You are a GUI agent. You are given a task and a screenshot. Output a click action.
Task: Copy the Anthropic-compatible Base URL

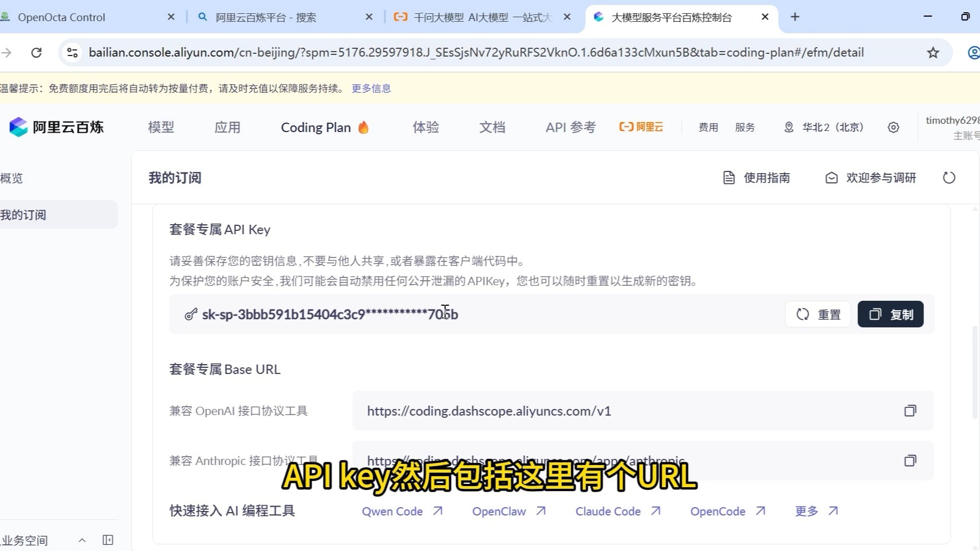(x=910, y=461)
